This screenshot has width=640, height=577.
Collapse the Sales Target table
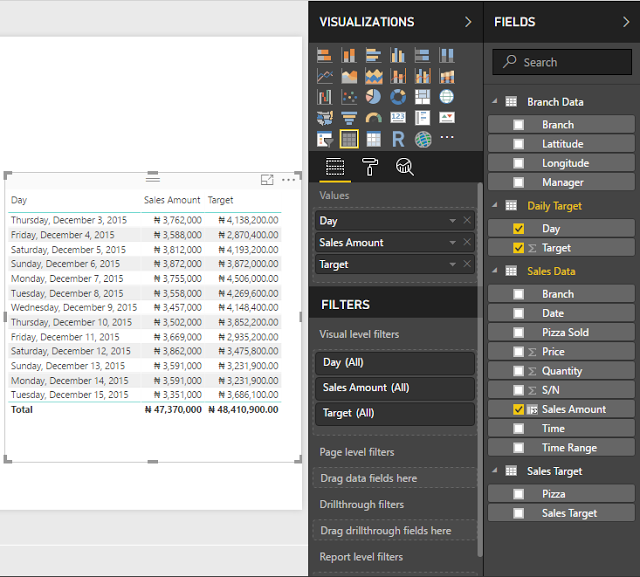(x=495, y=470)
